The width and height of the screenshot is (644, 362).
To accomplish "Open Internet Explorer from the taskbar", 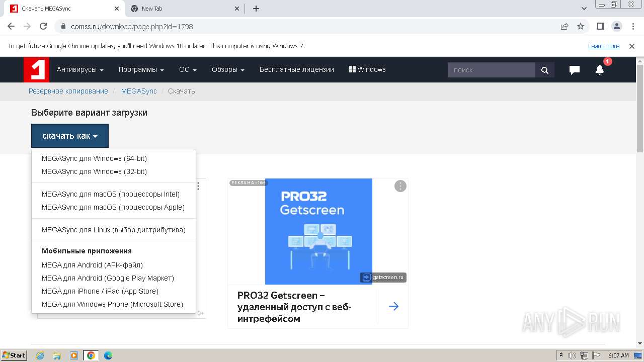I will [x=40, y=355].
